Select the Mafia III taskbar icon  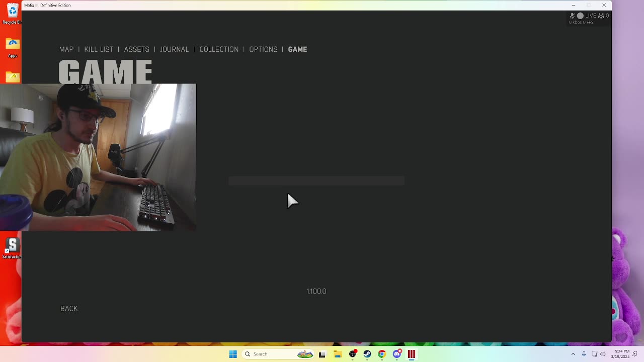click(412, 354)
